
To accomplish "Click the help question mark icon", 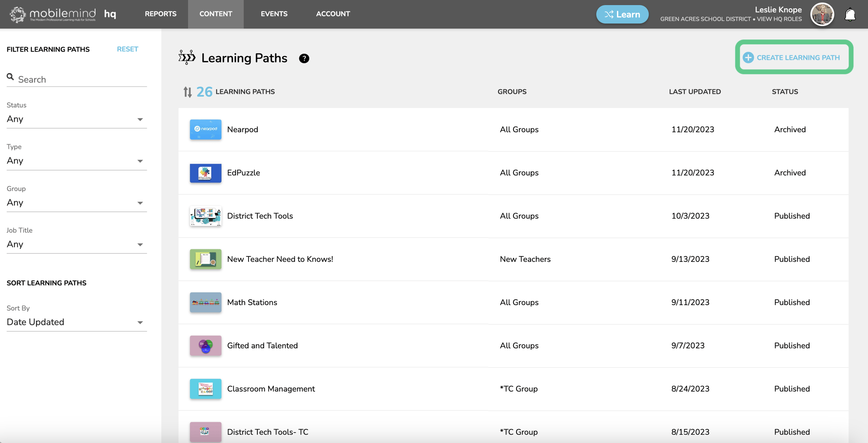I will click(x=304, y=58).
